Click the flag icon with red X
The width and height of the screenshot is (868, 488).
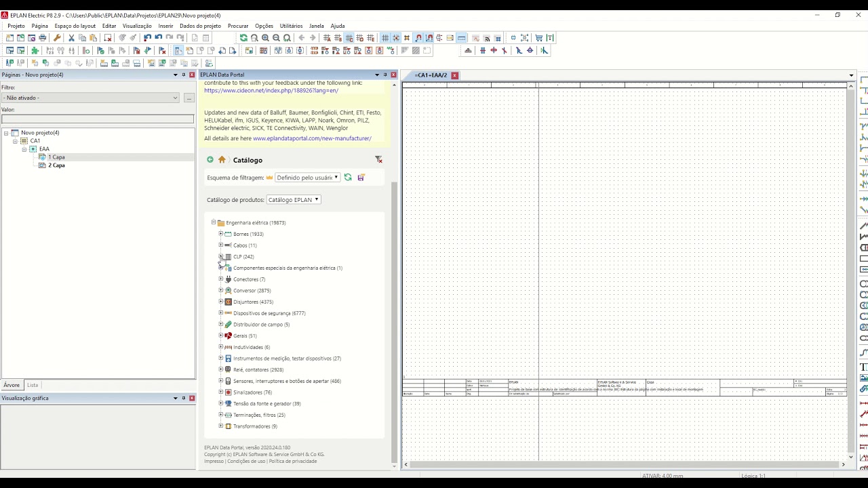point(162,51)
